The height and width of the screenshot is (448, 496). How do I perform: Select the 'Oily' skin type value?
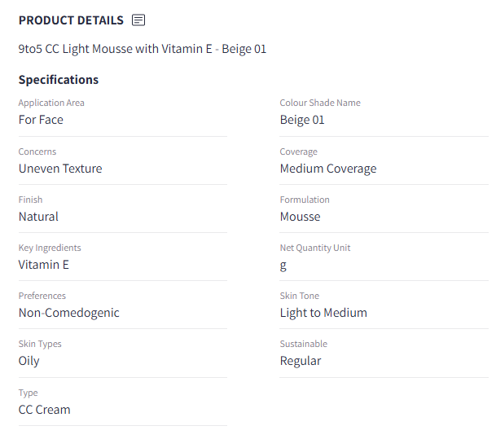tap(29, 362)
